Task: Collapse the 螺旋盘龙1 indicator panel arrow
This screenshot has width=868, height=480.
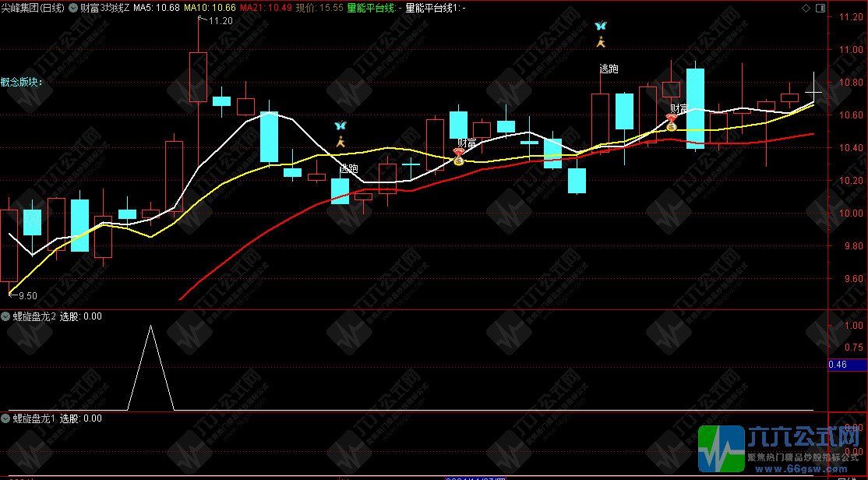Action: pos(6,418)
